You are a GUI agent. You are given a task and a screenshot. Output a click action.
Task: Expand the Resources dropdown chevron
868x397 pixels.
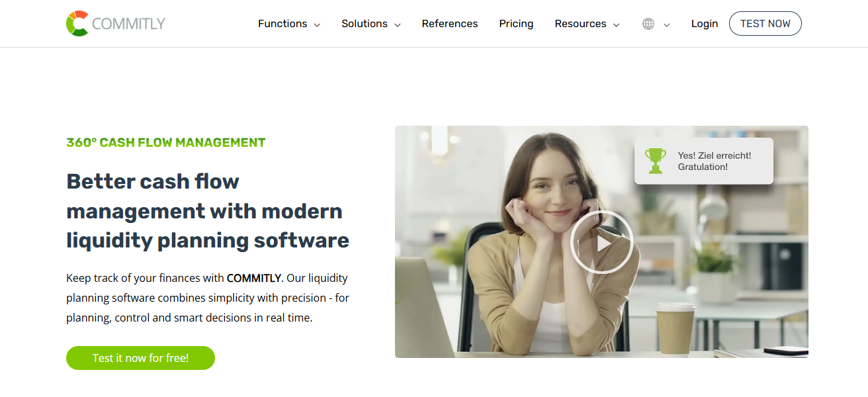pyautogui.click(x=617, y=24)
